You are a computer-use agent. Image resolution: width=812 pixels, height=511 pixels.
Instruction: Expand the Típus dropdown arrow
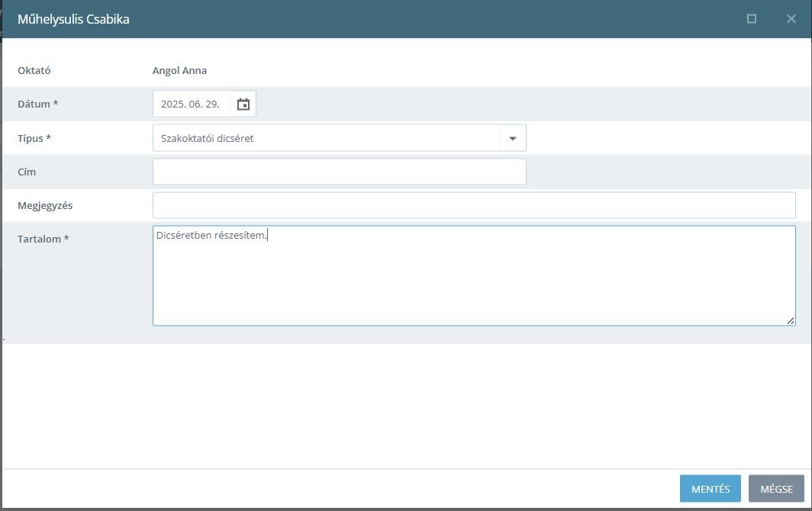coord(512,138)
